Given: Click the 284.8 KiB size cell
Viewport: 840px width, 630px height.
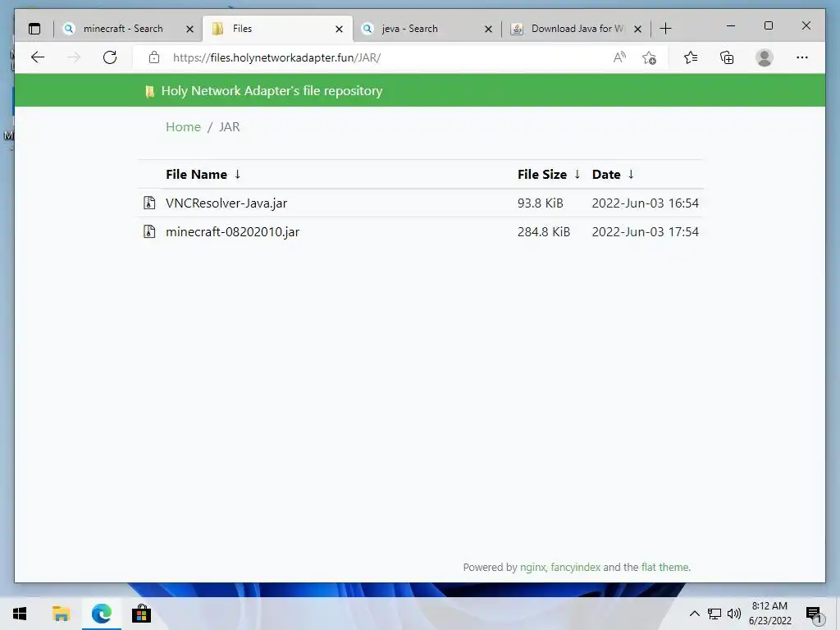Looking at the screenshot, I should coord(543,232).
